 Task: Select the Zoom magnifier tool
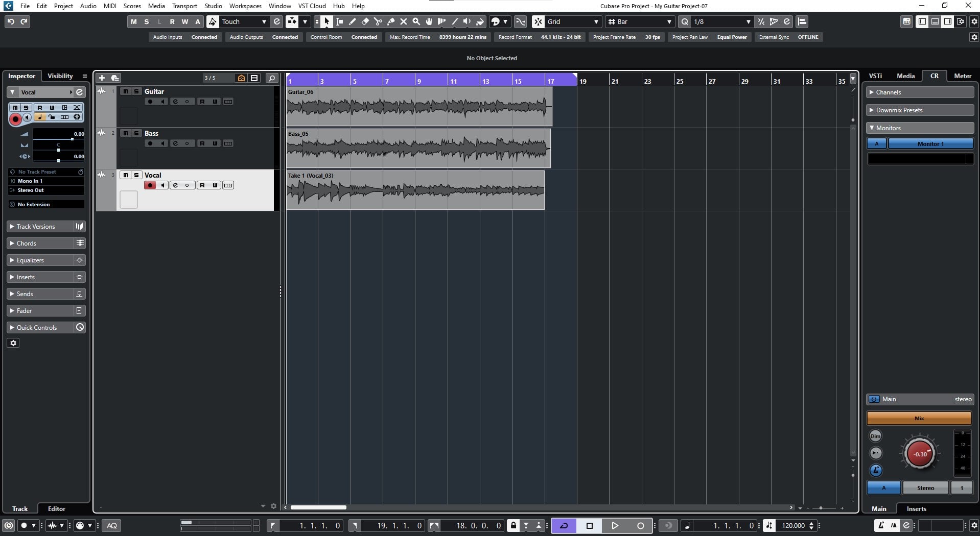click(416, 21)
